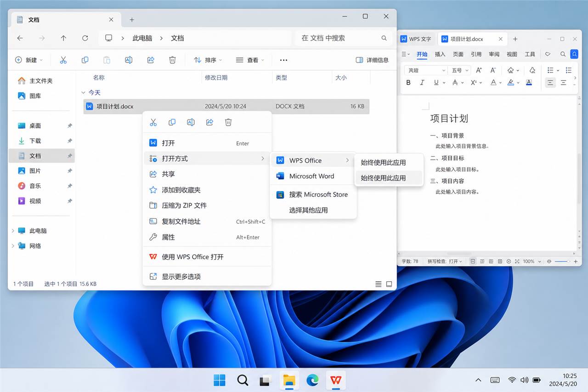Click the zoom slider in WPS status bar
The image size is (588, 392).
(x=562, y=261)
